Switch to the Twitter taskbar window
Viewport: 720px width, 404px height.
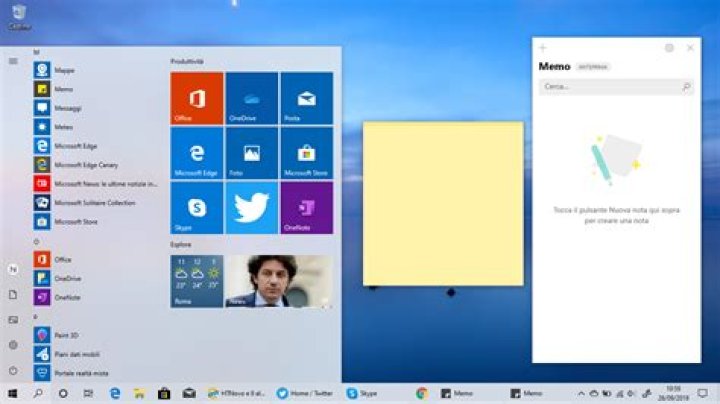305,393
